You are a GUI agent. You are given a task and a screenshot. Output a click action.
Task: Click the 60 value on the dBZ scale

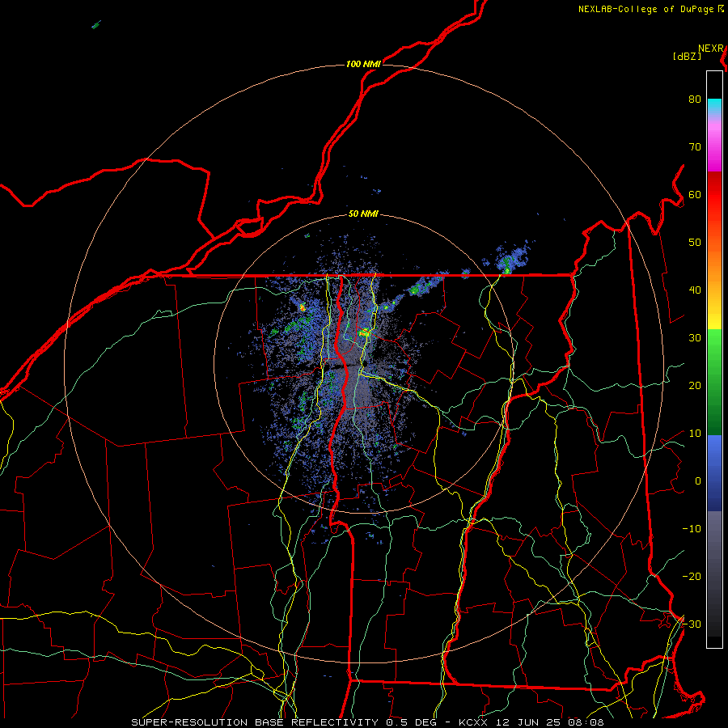(695, 195)
